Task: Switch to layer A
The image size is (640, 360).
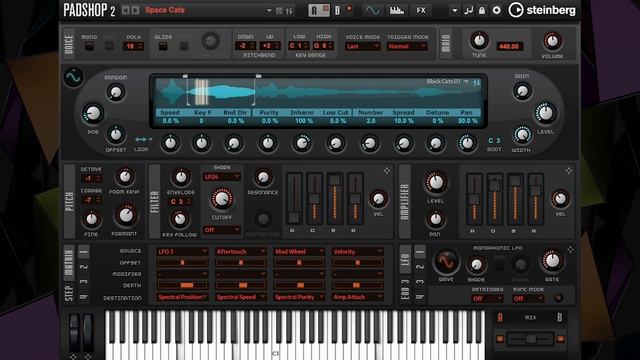Action: pyautogui.click(x=319, y=10)
